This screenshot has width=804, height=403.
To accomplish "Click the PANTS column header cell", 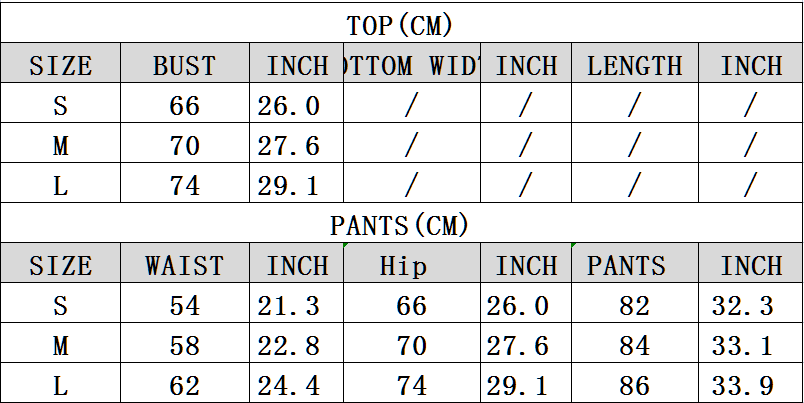I will [635, 263].
